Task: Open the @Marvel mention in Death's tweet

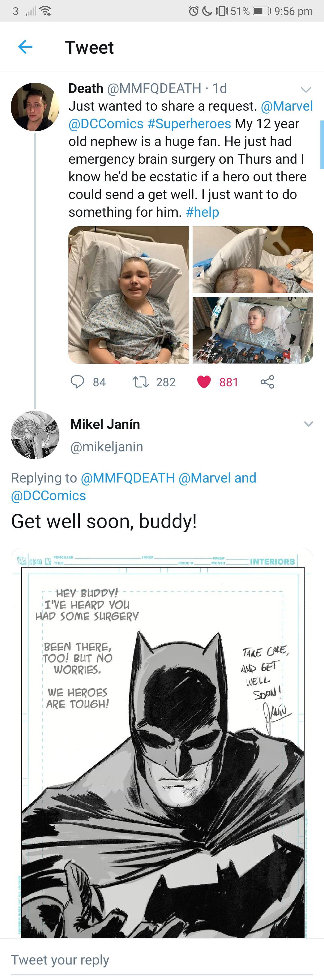Action: click(287, 106)
